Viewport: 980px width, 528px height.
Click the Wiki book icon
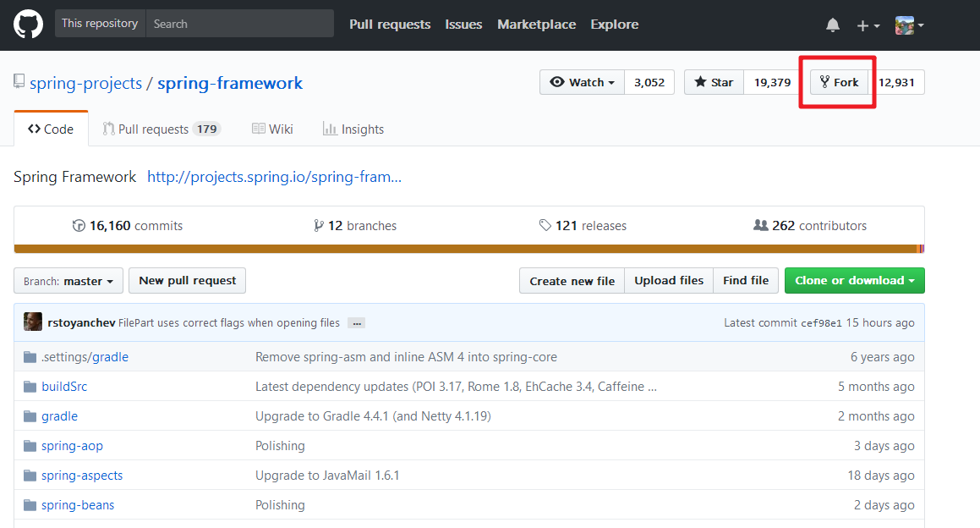(258, 129)
